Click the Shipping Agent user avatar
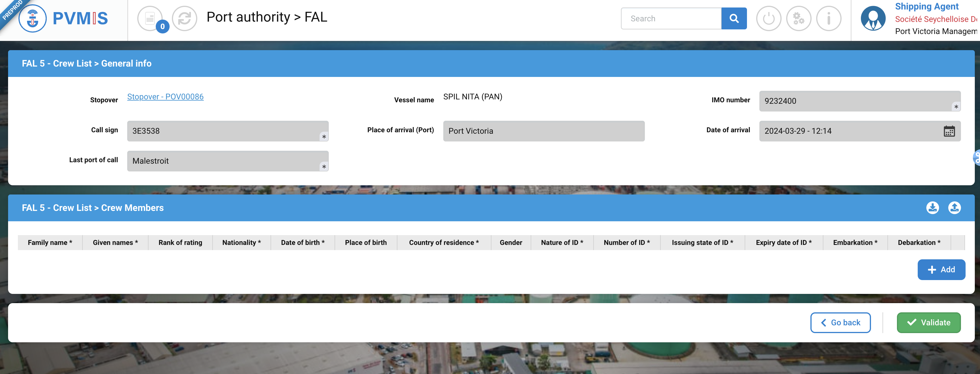Viewport: 980px width, 374px height. pos(873,18)
